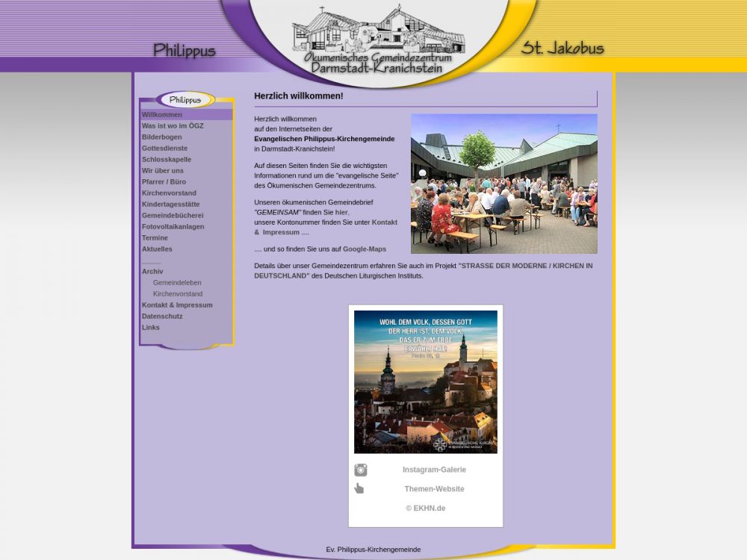Open the © EKHN.de link
The height and width of the screenshot is (560, 747).
point(426,508)
